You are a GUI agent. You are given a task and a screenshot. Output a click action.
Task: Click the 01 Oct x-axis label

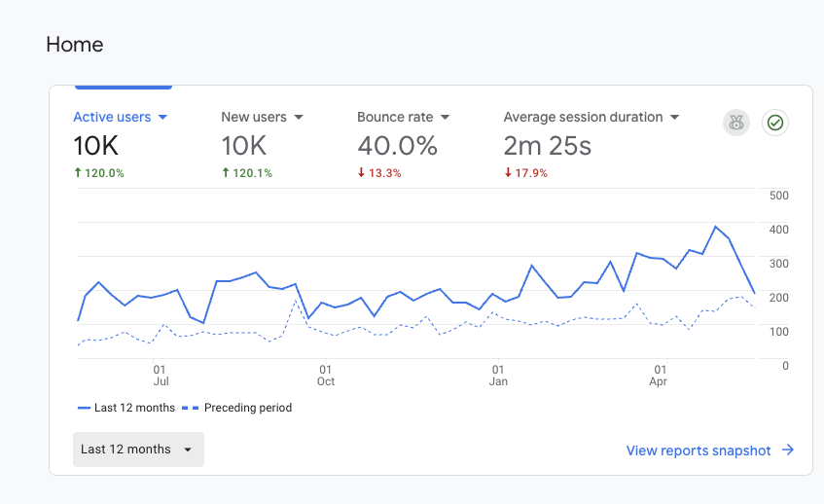click(x=325, y=376)
